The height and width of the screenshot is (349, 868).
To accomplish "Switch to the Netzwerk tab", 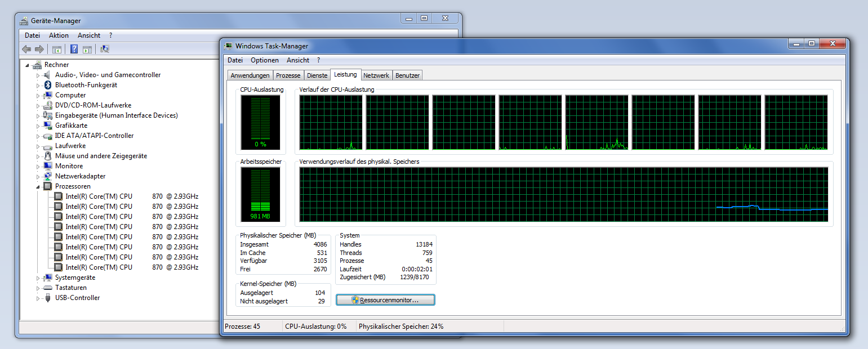I will click(x=376, y=75).
